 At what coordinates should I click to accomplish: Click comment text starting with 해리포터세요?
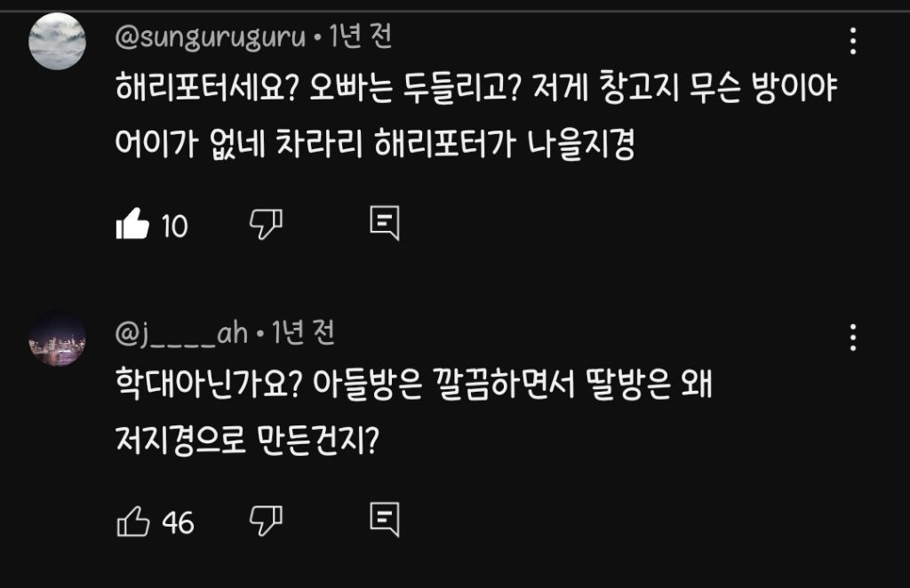pos(477,89)
